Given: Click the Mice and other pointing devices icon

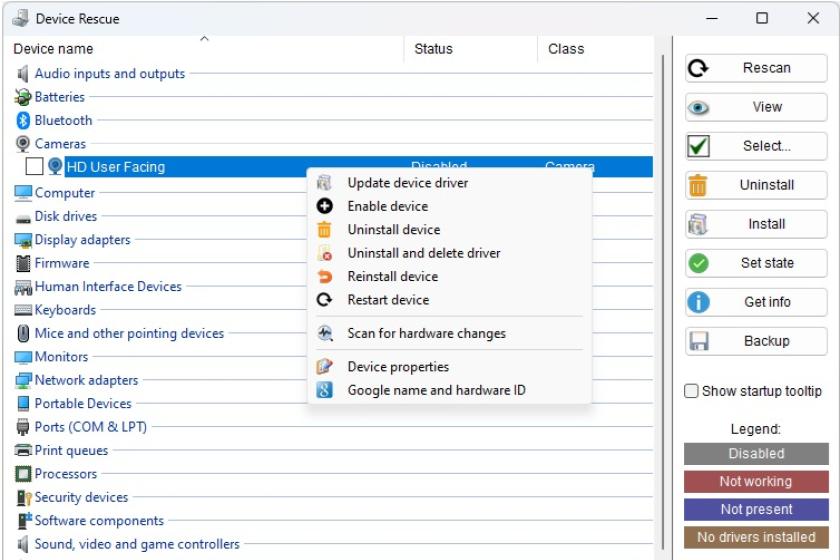Looking at the screenshot, I should click(23, 333).
